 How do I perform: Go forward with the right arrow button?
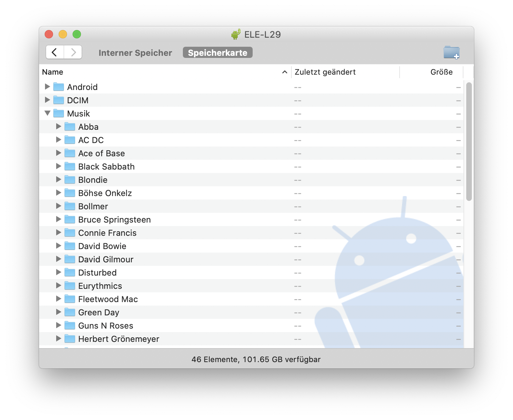[x=73, y=52]
